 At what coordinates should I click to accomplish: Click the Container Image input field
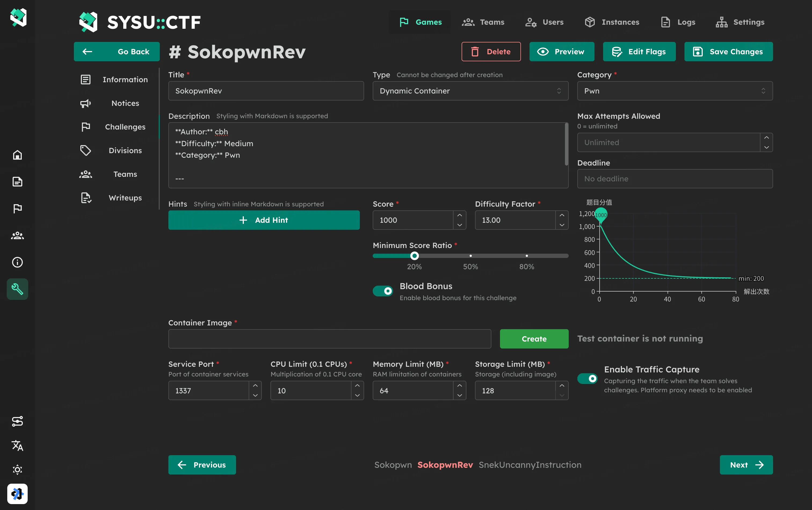point(329,339)
